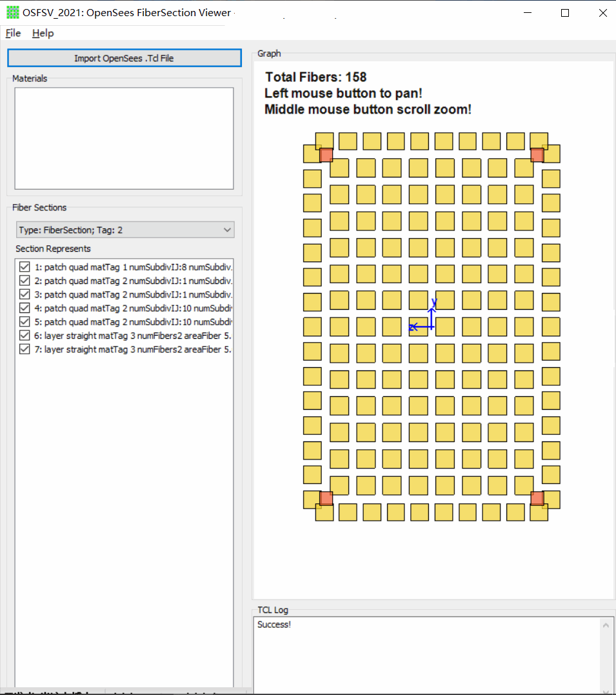616x695 pixels.
Task: Open the Help menu
Action: click(43, 33)
